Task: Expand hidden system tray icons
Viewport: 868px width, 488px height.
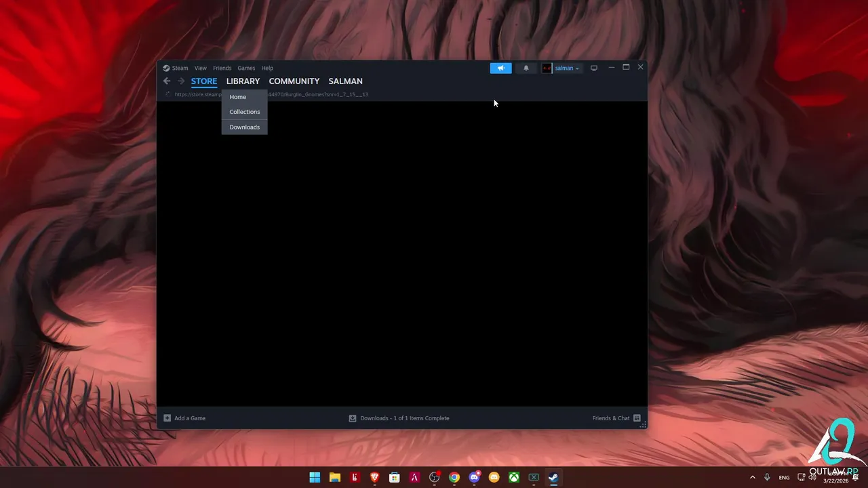Action: [x=752, y=477]
